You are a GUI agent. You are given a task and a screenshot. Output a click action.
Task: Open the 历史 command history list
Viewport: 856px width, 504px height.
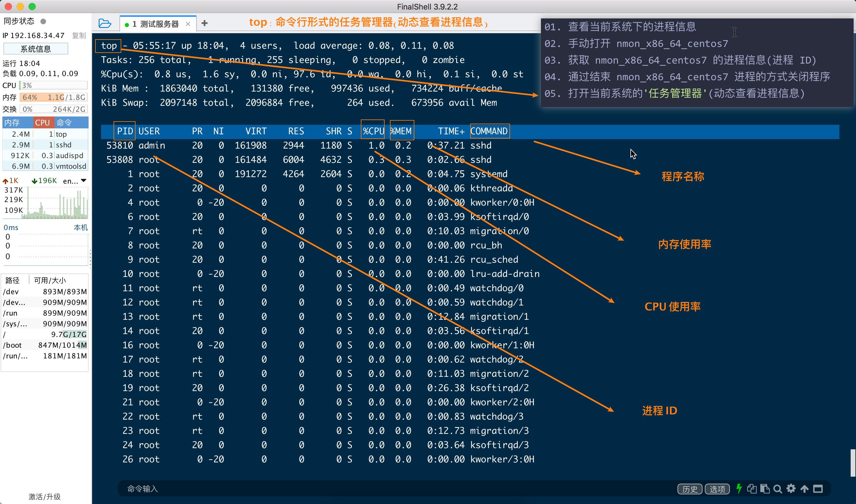click(x=690, y=489)
